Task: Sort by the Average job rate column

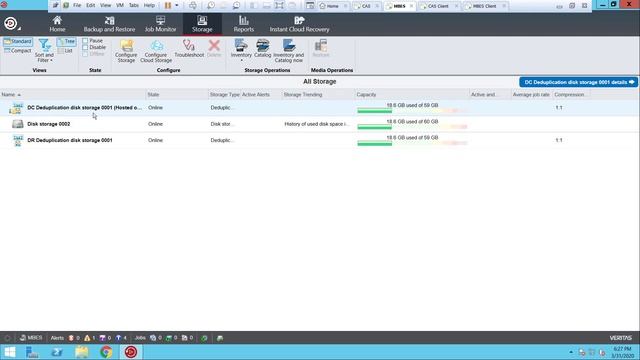Action: pos(531,95)
